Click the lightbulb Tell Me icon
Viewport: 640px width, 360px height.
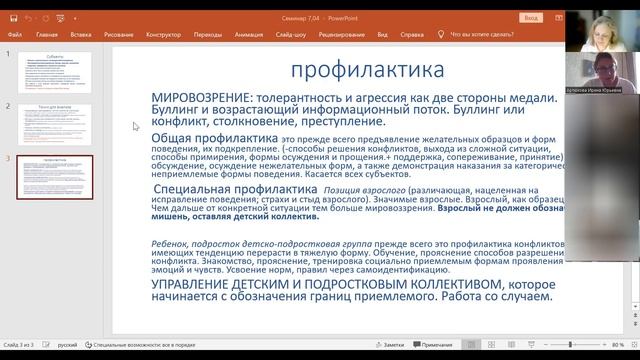441,35
